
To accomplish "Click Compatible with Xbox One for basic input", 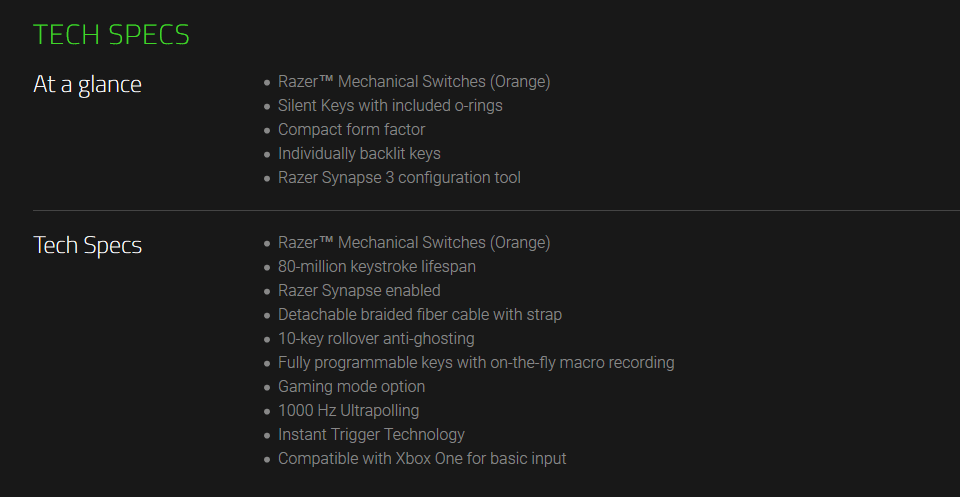I will [x=422, y=458].
